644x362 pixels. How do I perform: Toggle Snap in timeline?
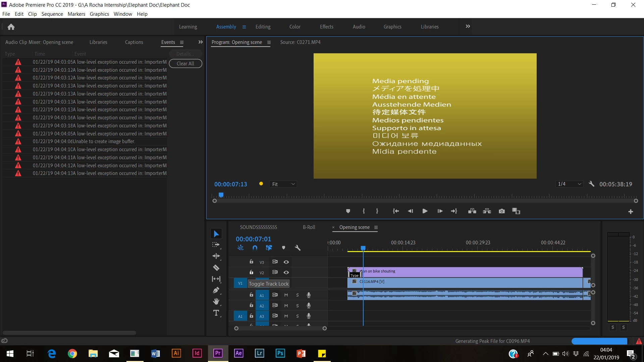(x=255, y=248)
